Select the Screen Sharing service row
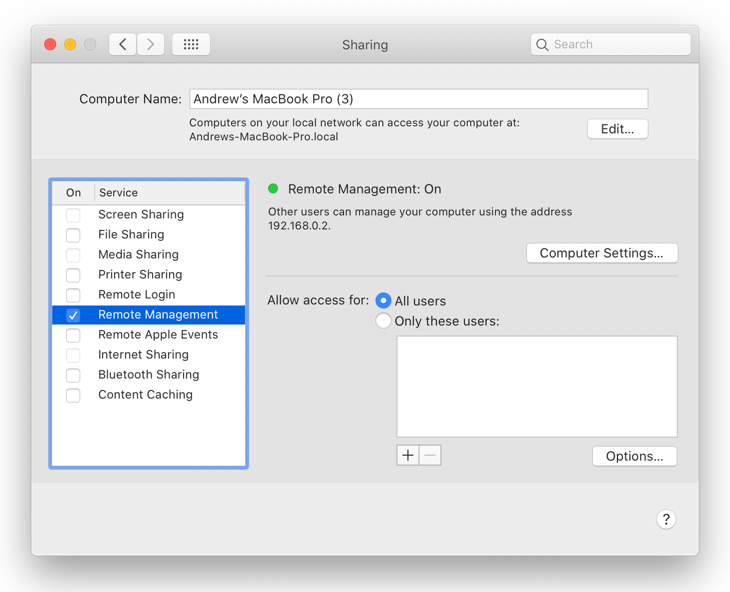 149,215
